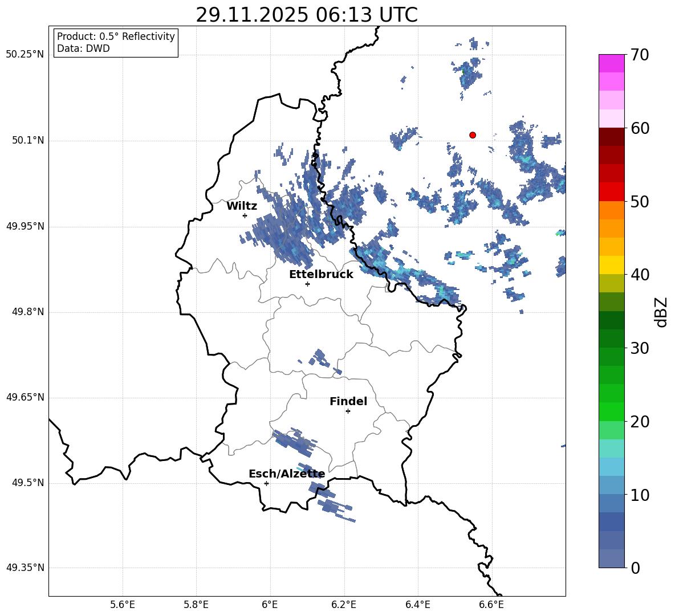This screenshot has width=675, height=616.
Task: Click the 49.35°N latitude label
Action: (x=25, y=568)
